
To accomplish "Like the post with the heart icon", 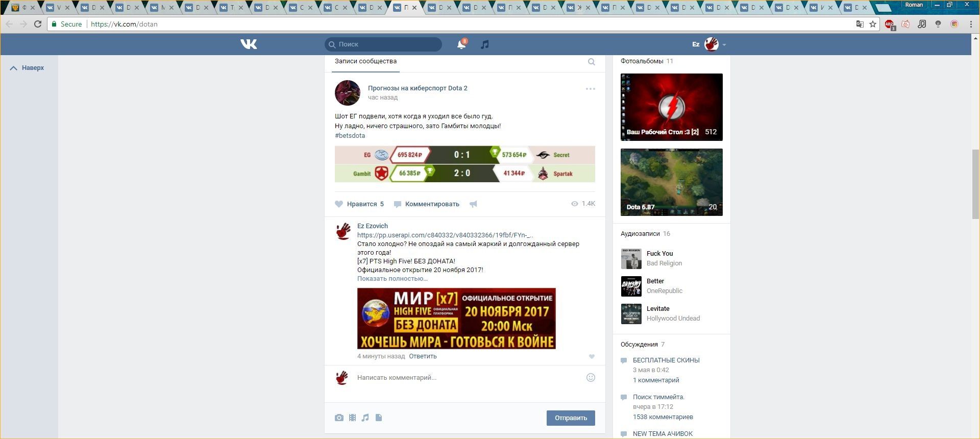I will click(339, 204).
